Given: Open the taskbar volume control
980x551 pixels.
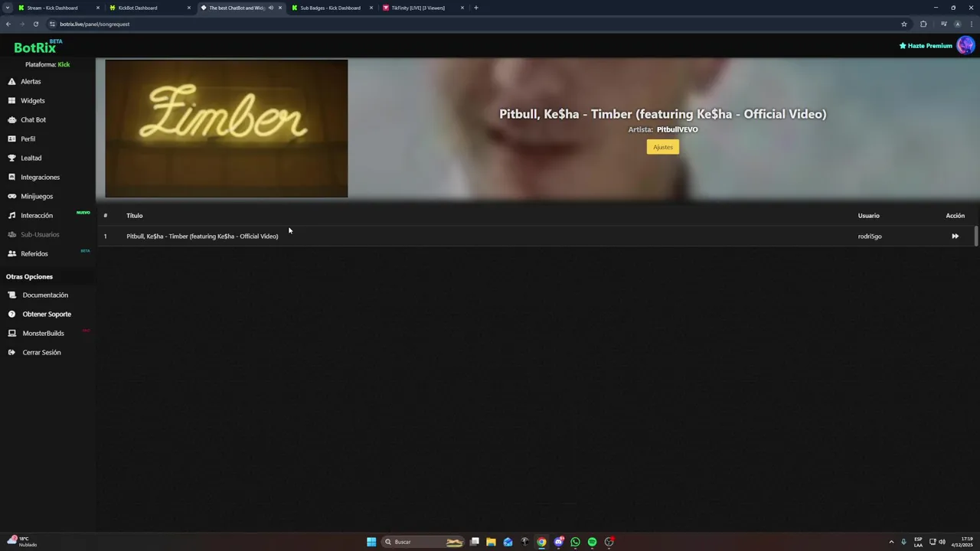Looking at the screenshot, I should (x=942, y=542).
